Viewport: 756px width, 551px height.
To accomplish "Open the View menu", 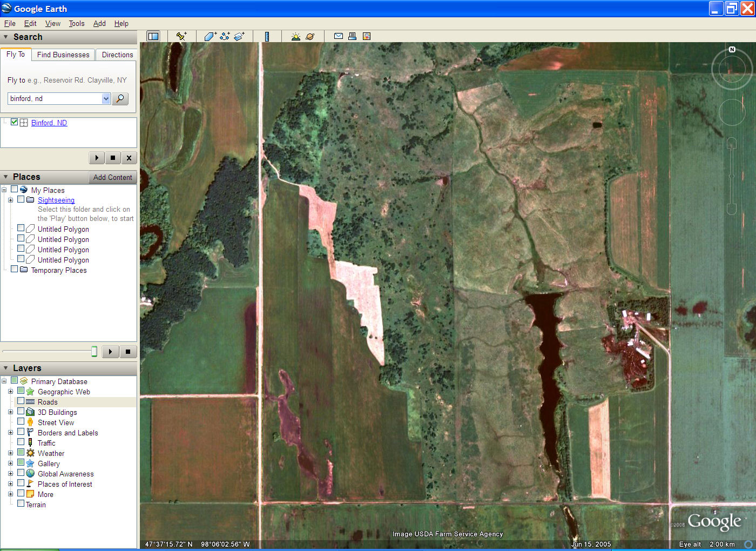I will point(53,23).
